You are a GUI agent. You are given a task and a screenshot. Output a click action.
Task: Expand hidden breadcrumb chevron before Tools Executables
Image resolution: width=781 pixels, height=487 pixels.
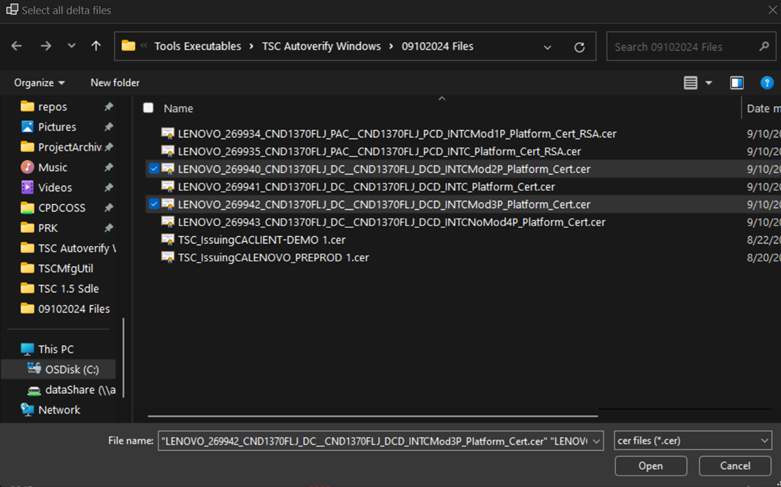click(144, 46)
